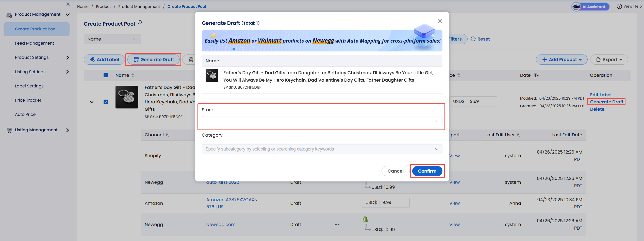Click the Add Label button
644x241 pixels.
click(x=104, y=60)
